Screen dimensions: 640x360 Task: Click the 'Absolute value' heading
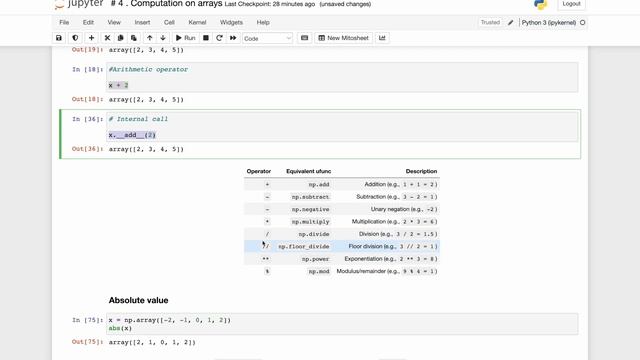138,300
